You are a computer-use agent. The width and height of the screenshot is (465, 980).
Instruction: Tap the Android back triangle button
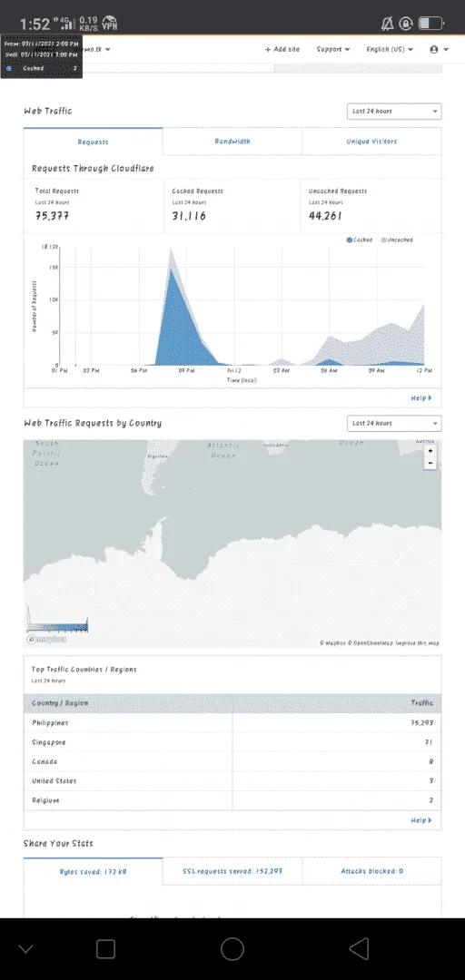click(359, 949)
